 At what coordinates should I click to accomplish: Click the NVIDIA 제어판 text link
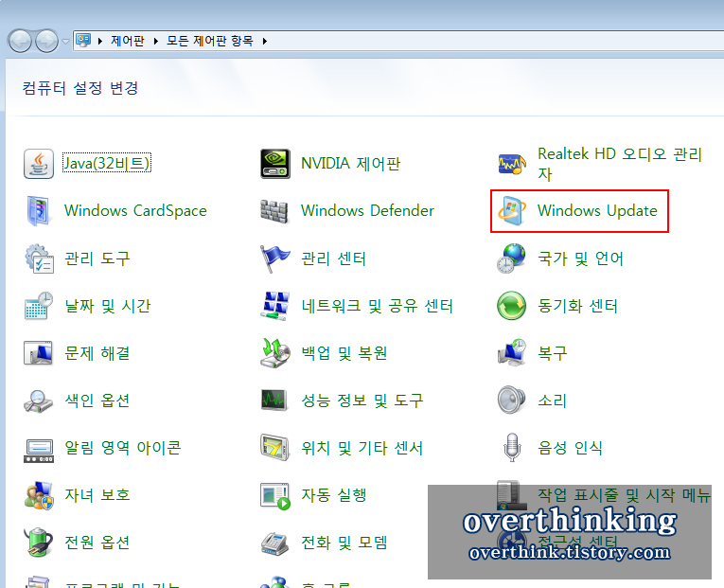[350, 164]
